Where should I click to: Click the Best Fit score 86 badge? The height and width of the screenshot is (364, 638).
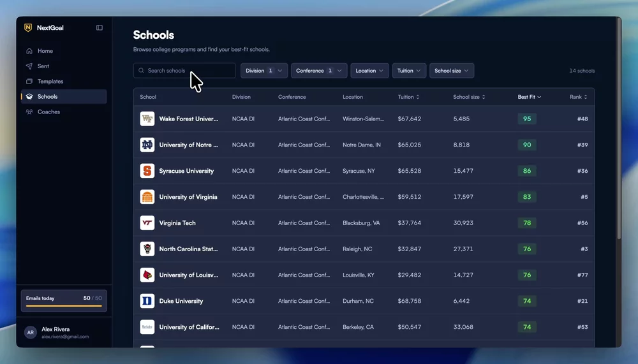(x=527, y=171)
